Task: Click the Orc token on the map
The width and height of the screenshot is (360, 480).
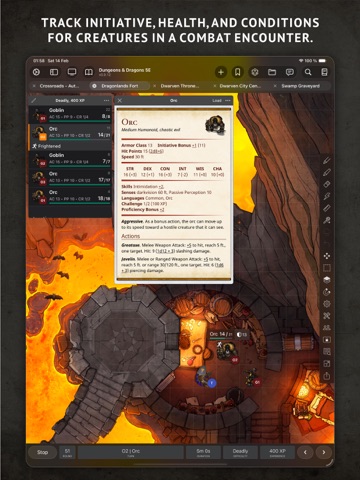Action: tap(228, 351)
